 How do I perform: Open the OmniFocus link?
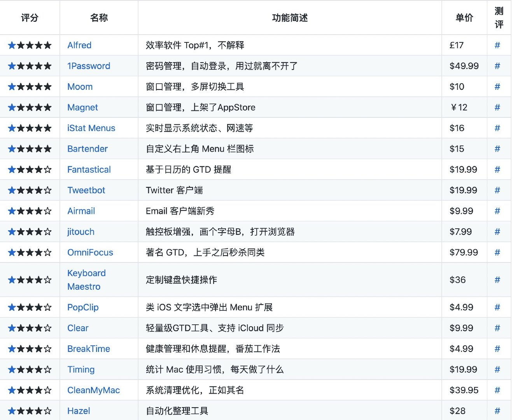pyautogui.click(x=90, y=252)
